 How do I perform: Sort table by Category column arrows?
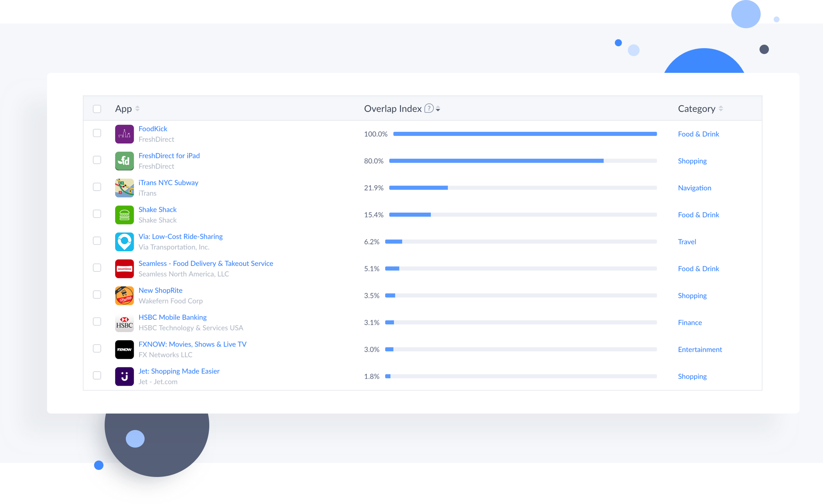(721, 108)
